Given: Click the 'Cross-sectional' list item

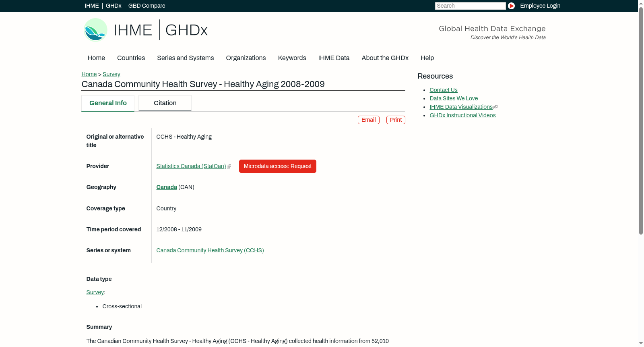Looking at the screenshot, I should click(x=122, y=306).
